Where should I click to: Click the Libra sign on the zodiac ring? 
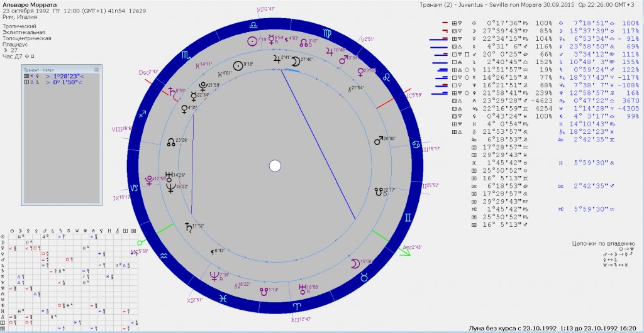(x=253, y=25)
